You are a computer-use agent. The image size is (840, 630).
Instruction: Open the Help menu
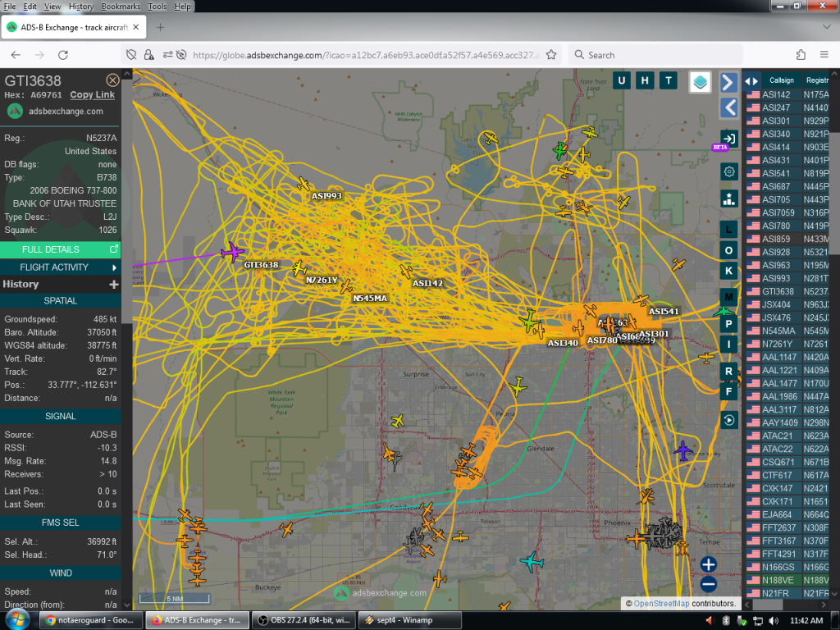[182, 7]
